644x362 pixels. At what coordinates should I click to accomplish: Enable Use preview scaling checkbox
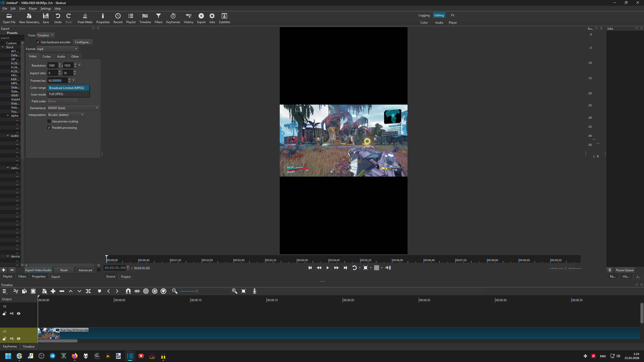(x=49, y=121)
